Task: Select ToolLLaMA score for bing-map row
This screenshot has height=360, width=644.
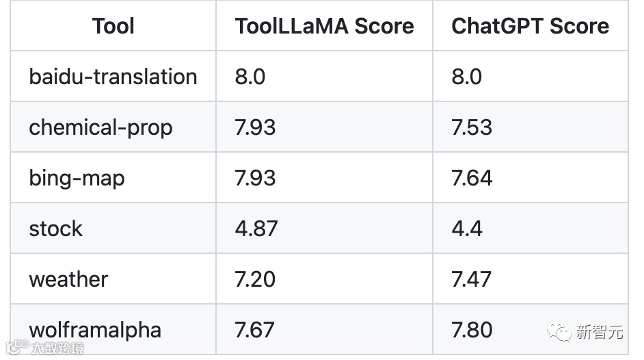Action: pyautogui.click(x=255, y=178)
